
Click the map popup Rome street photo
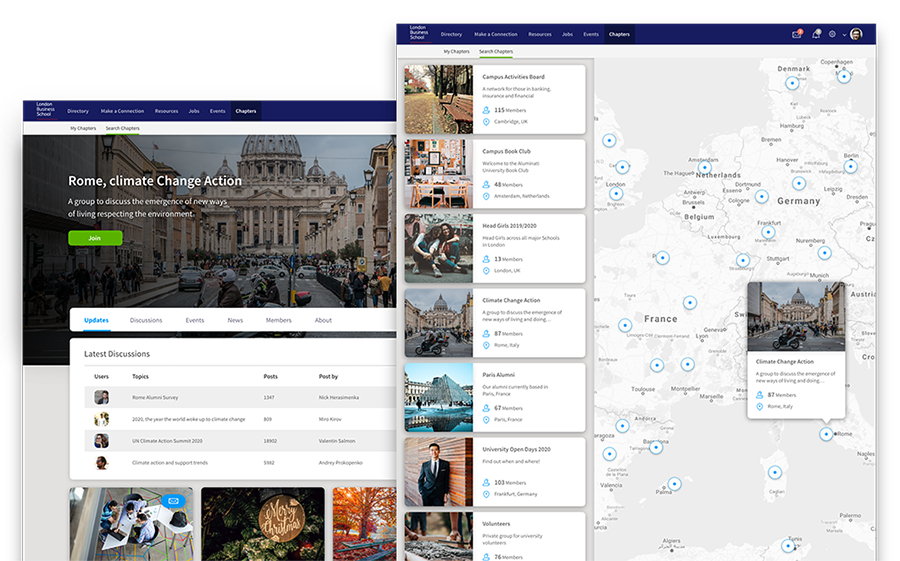(x=796, y=316)
